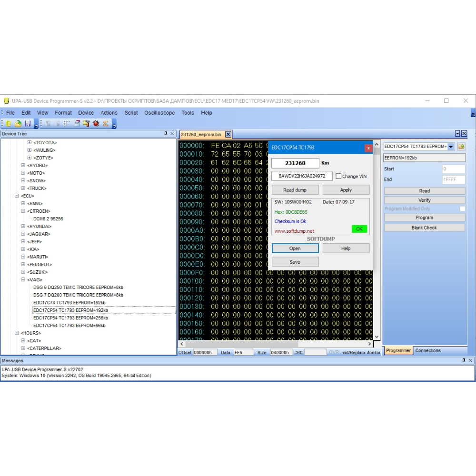Click the device load icon beside combo box

pos(461,147)
